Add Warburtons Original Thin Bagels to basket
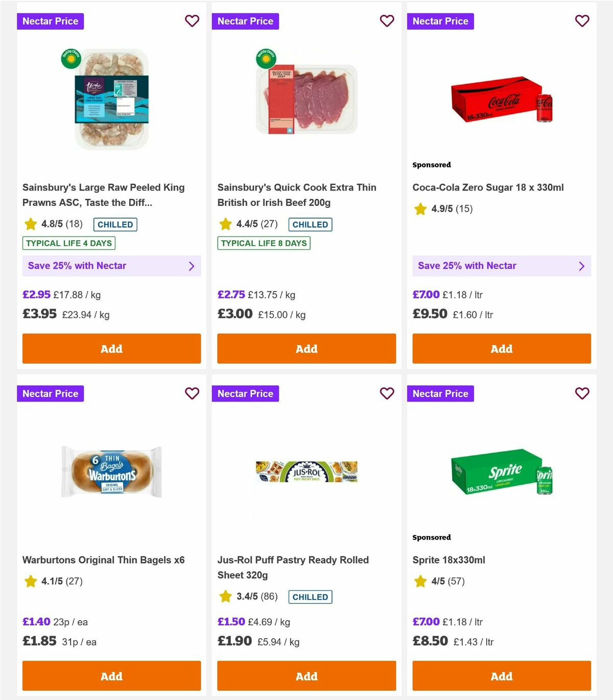 click(111, 675)
